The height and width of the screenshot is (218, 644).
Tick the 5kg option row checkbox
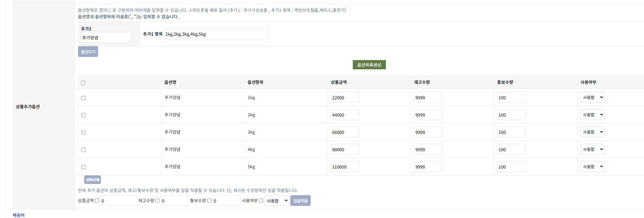point(83,167)
